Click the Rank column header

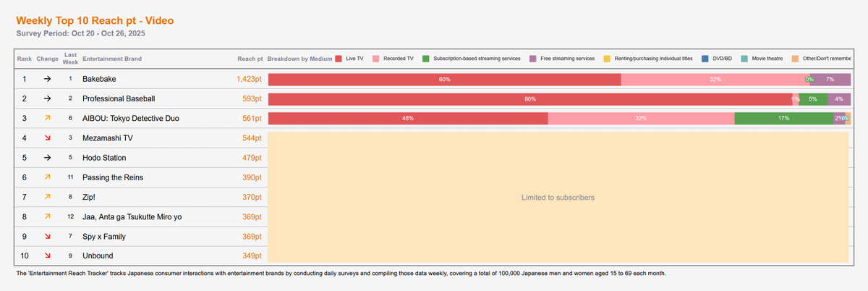[25, 58]
